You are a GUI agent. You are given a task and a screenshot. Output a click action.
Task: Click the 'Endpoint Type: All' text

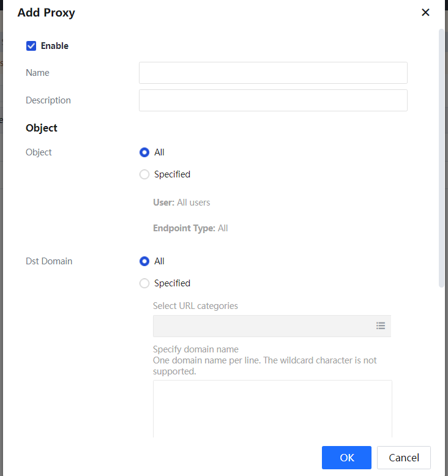190,228
